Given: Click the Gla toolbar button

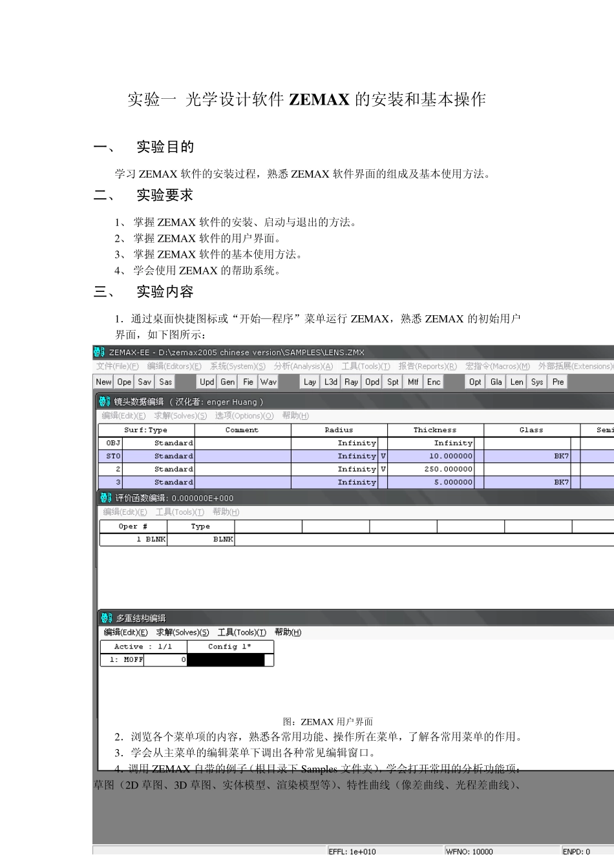Looking at the screenshot, I should (496, 382).
